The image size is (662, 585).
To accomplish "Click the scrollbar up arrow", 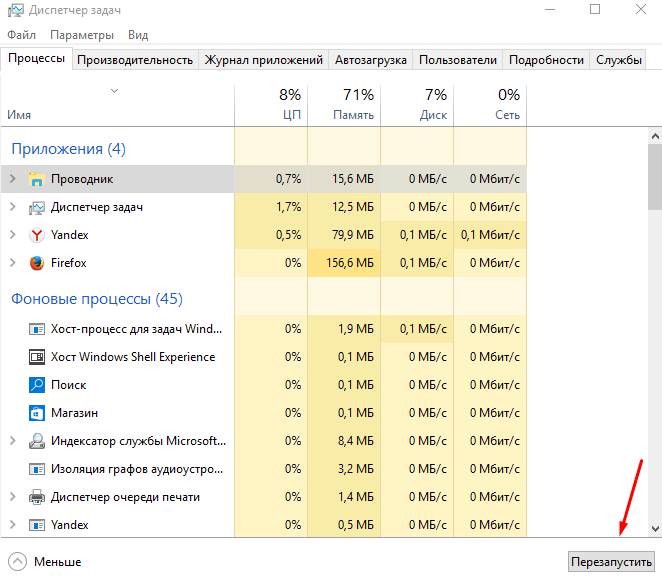I will [655, 136].
